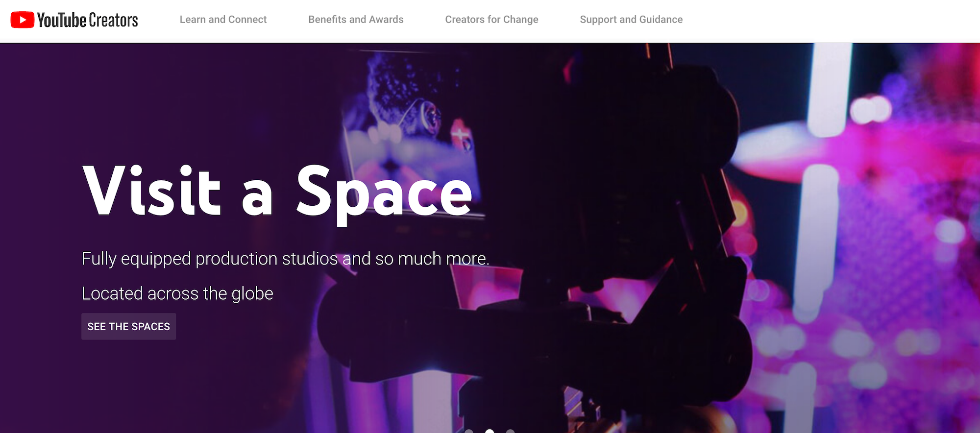Viewport: 980px width, 433px height.
Task: Select the third carousel slide dot
Action: coord(510,431)
